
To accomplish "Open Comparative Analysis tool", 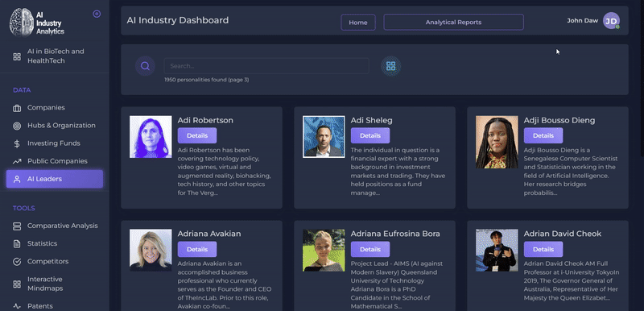I will pos(55,226).
